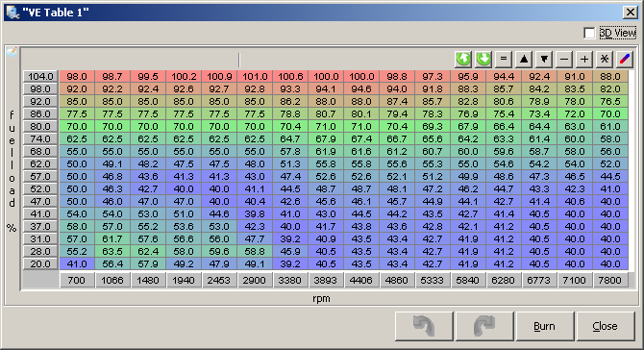Image resolution: width=644 pixels, height=350 pixels.
Task: Select the 6280 rpm bin field
Action: (x=503, y=280)
